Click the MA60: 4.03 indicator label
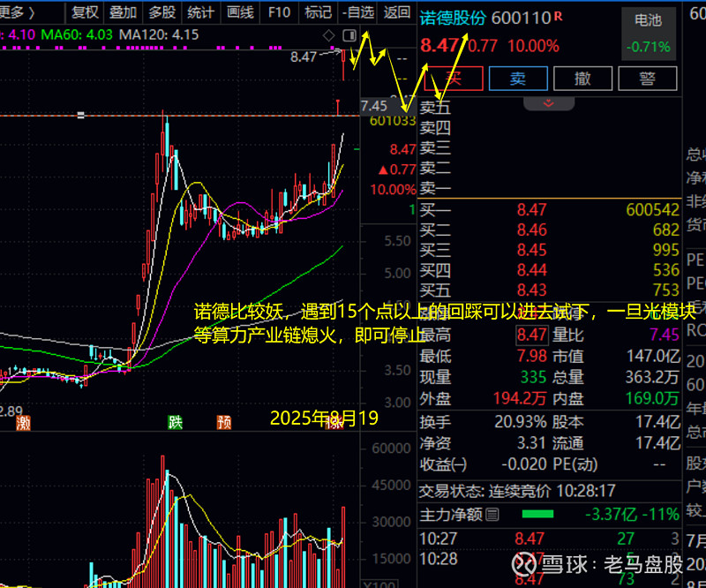 pos(77,34)
